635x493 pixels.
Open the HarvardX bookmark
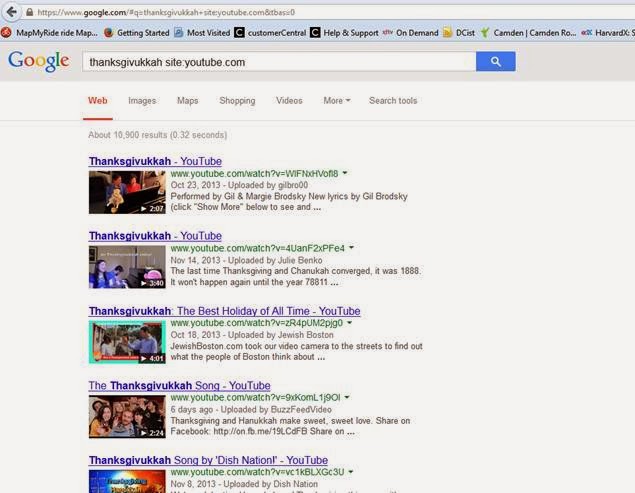(607, 33)
